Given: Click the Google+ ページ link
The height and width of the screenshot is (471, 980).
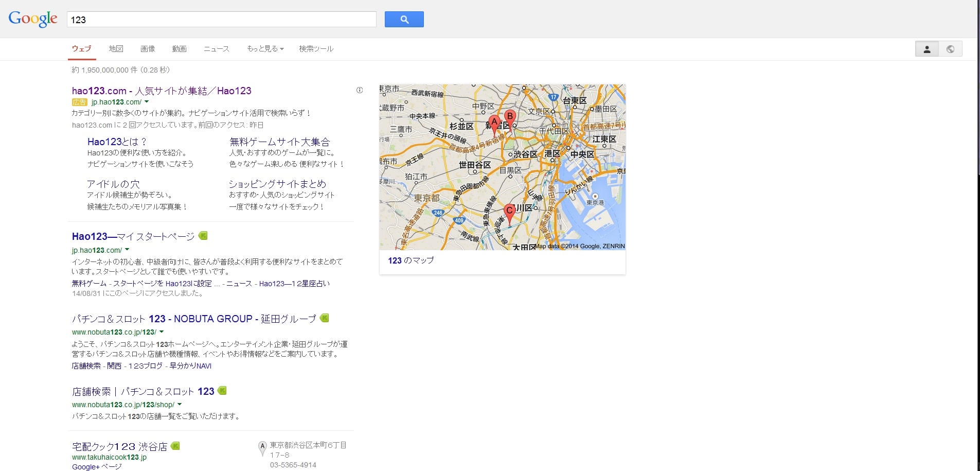Looking at the screenshot, I should [x=97, y=467].
